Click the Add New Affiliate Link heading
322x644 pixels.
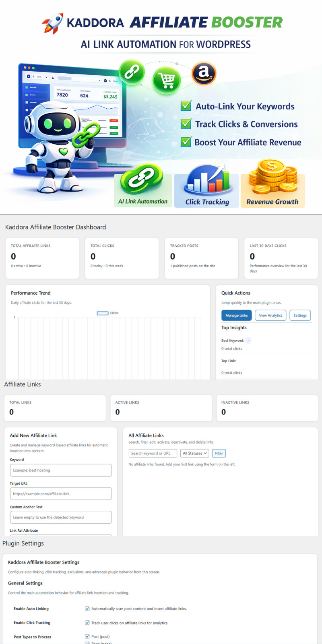(33, 436)
